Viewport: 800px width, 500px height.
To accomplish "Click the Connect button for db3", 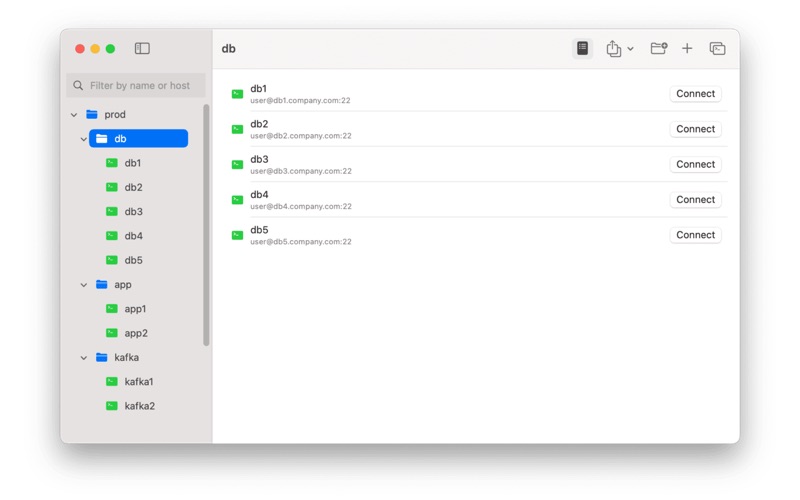I will click(x=695, y=164).
